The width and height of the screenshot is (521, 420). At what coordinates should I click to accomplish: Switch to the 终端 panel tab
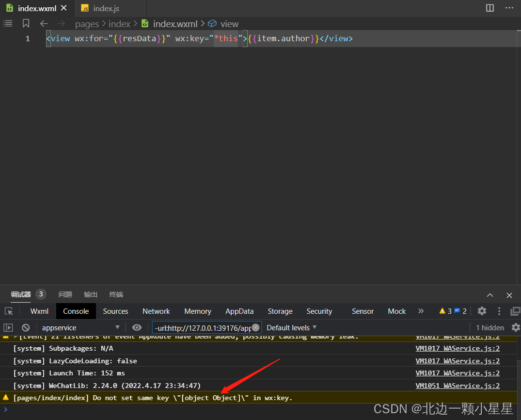click(116, 294)
